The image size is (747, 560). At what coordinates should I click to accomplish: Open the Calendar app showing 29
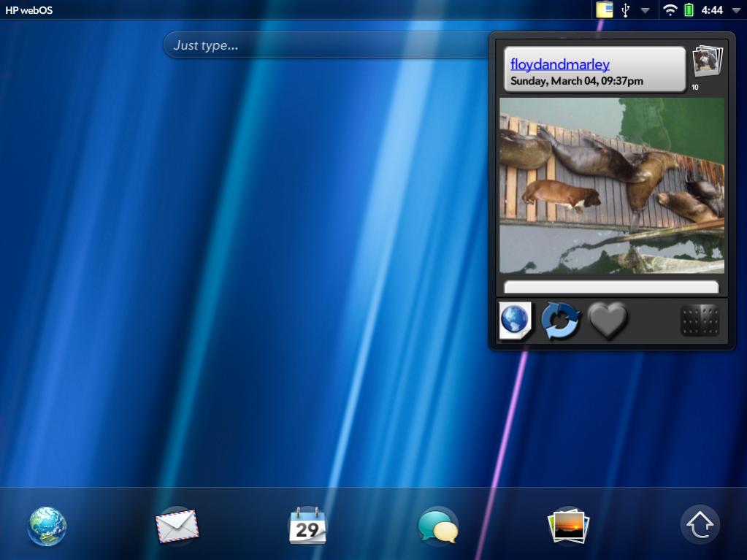click(307, 526)
